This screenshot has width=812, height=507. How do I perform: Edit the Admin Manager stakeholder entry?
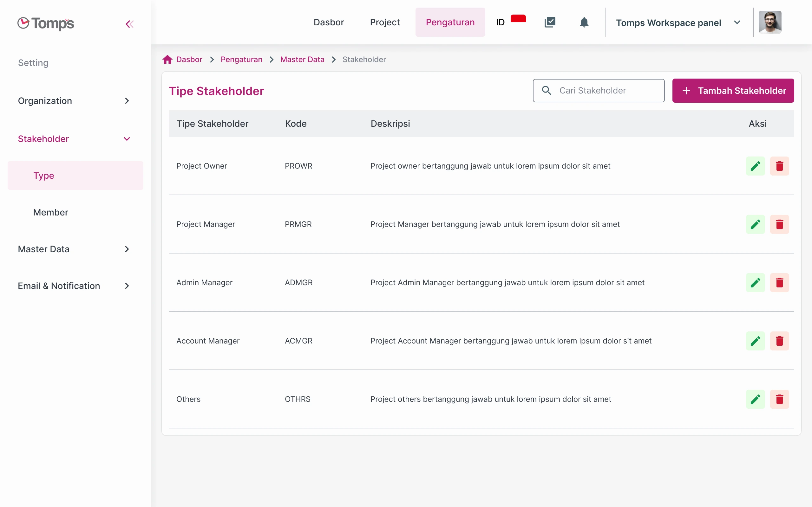point(756,282)
